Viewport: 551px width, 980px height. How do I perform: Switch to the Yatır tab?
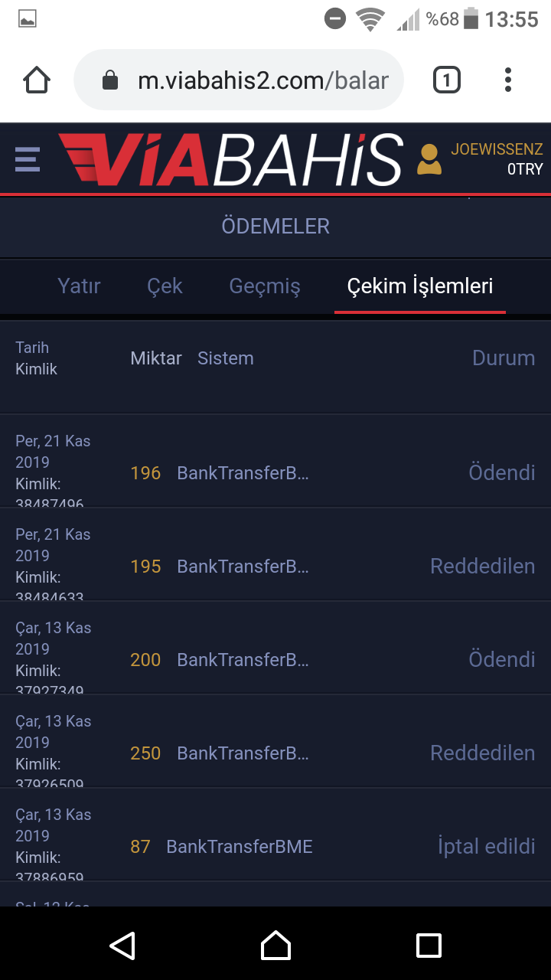tap(79, 286)
